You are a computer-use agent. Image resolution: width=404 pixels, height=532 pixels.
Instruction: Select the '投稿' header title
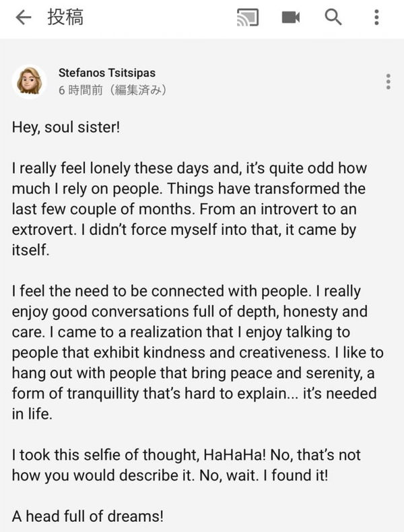point(65,18)
